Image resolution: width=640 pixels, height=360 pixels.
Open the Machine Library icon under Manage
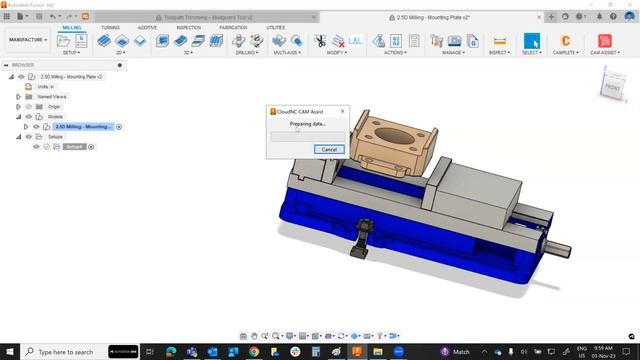pyautogui.click(x=454, y=41)
